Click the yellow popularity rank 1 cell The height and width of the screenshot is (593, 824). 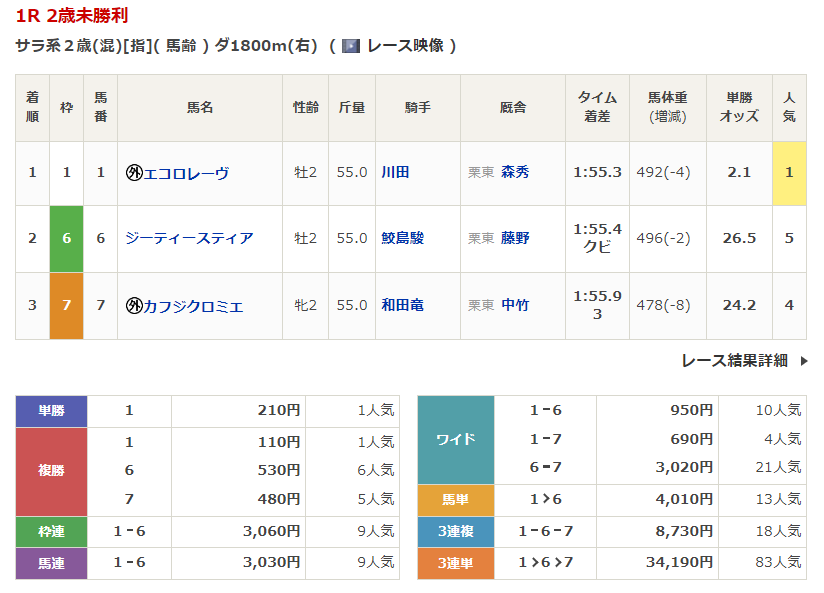click(789, 173)
